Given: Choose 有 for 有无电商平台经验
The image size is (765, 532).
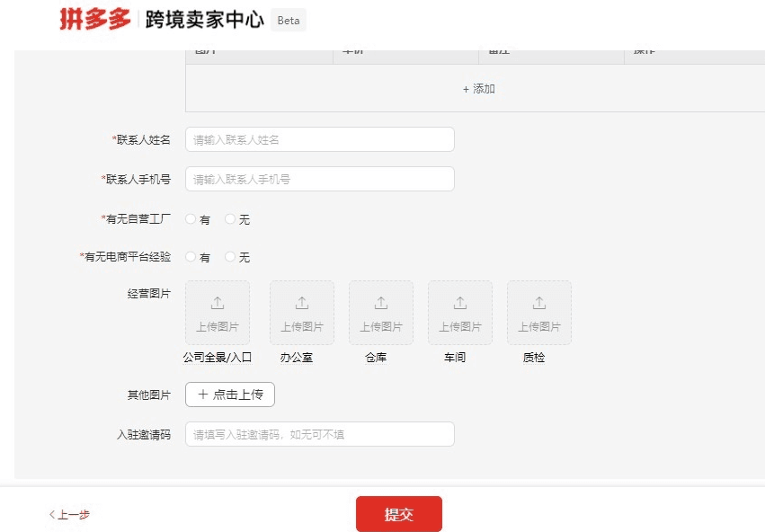Looking at the screenshot, I should [190, 257].
